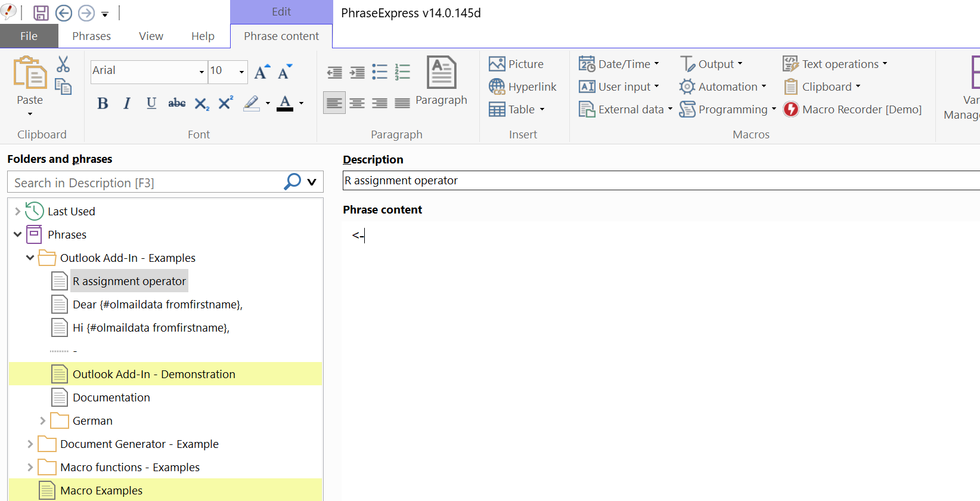Launch Macro Recorder [Demo]

[852, 109]
